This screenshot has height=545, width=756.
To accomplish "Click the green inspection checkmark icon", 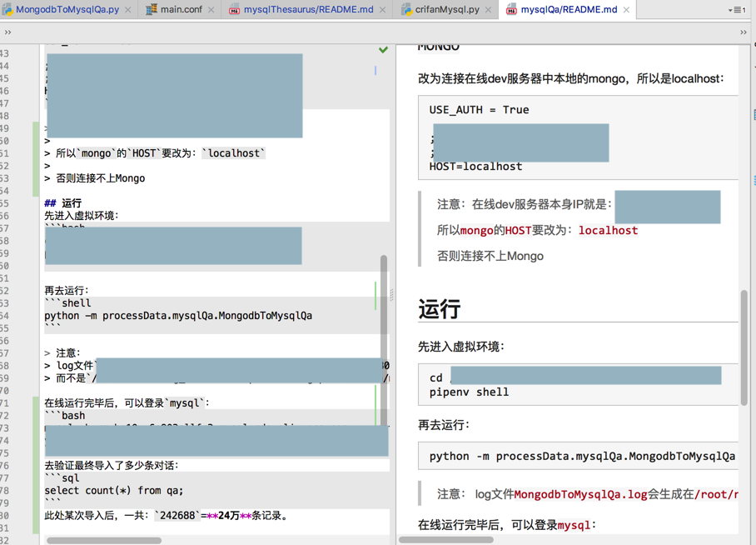I will click(x=383, y=49).
